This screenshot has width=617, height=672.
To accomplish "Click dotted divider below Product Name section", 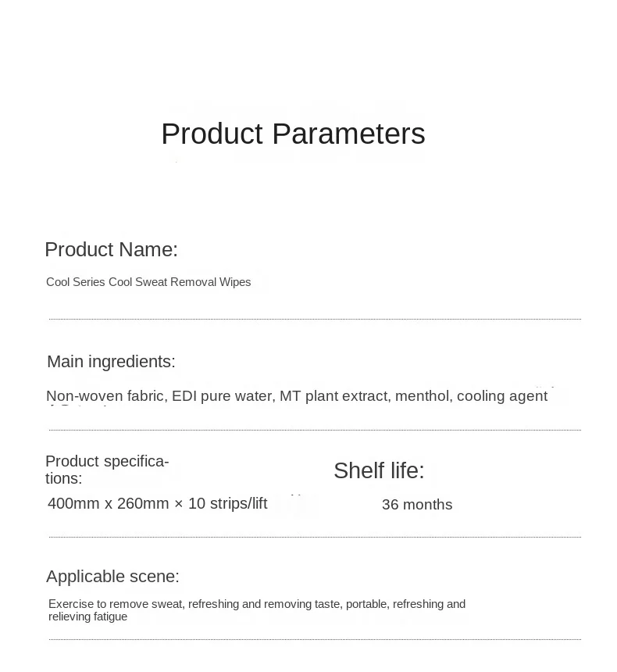I will (x=315, y=319).
